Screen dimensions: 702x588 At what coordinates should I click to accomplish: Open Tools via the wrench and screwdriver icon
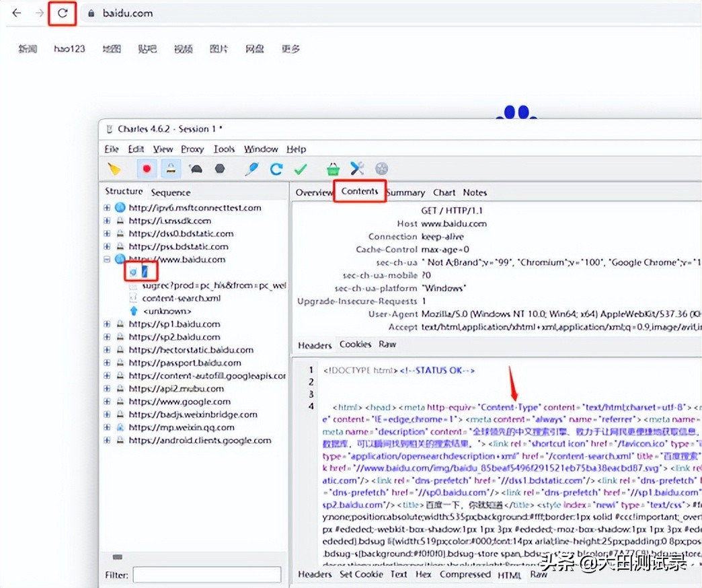tap(357, 169)
